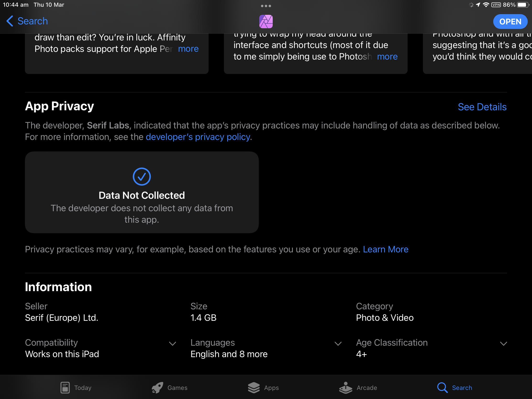Open the developer's privacy policy link
Screen dimensions: 532x399
[198, 137]
